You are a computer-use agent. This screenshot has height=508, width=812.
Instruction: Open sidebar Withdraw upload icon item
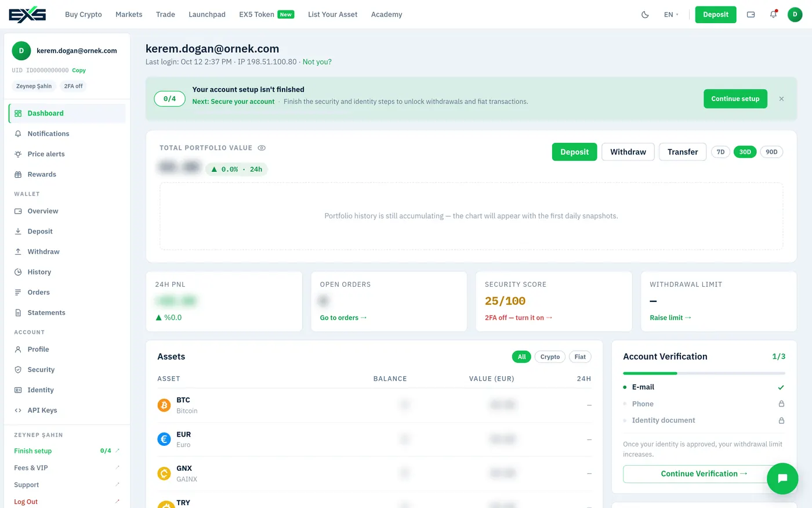(67, 251)
